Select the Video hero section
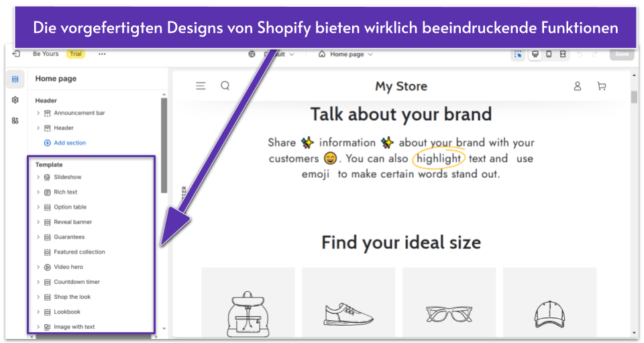The image size is (644, 343). point(68,267)
